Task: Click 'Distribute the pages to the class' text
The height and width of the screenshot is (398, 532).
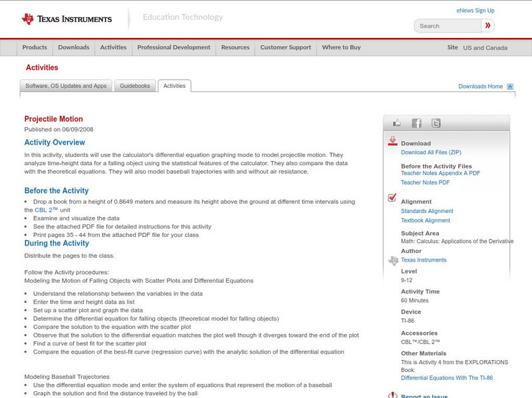Action: click(70, 256)
